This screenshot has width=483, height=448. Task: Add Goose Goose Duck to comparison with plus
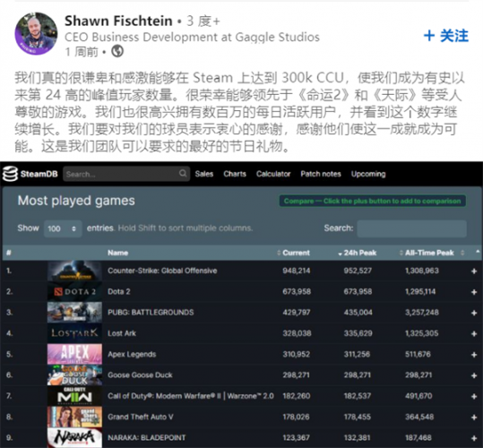[474, 375]
